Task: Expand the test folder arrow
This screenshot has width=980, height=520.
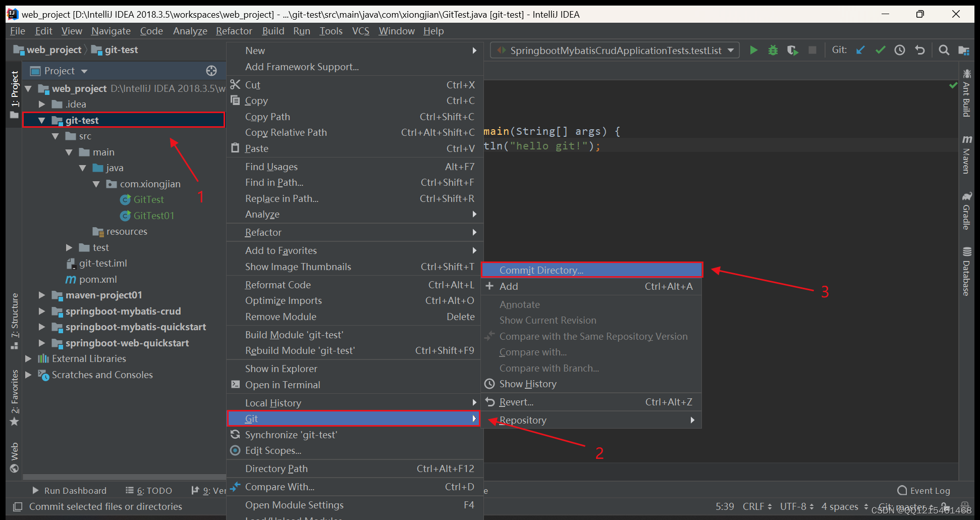Action: [69, 247]
